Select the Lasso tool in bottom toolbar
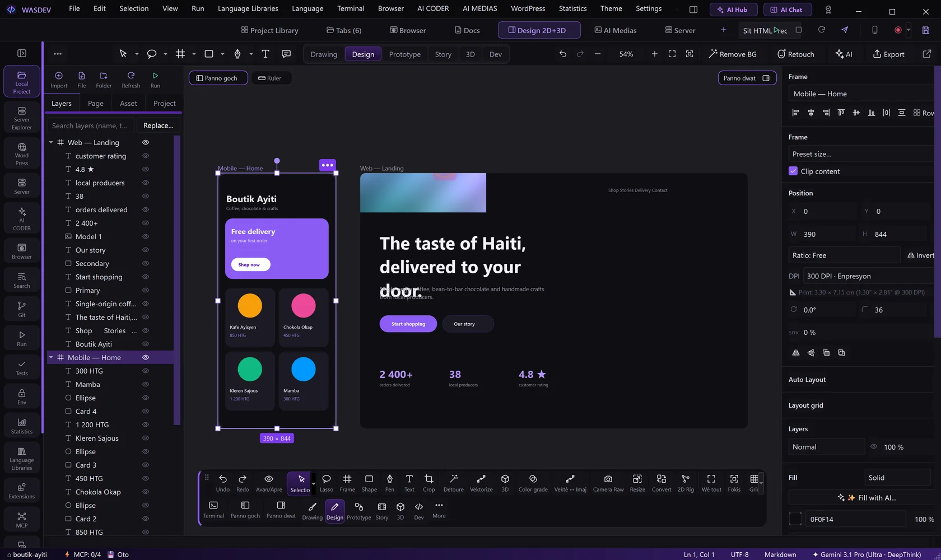Image resolution: width=941 pixels, height=560 pixels. (x=327, y=483)
